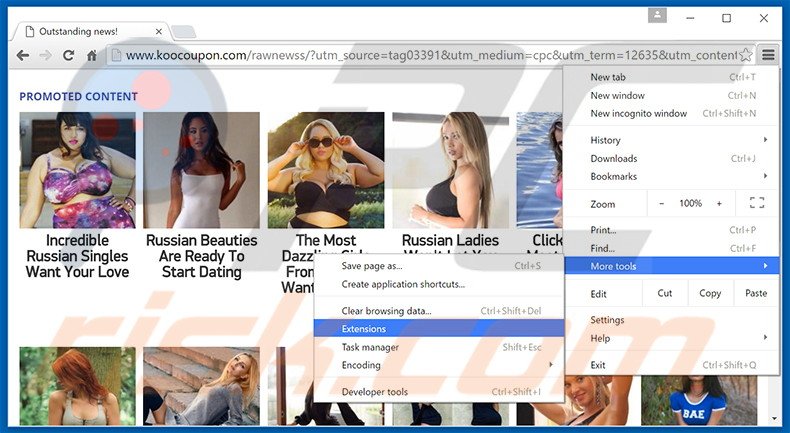Bookmark this page with star icon
Screen dimensions: 790x433
click(746, 55)
